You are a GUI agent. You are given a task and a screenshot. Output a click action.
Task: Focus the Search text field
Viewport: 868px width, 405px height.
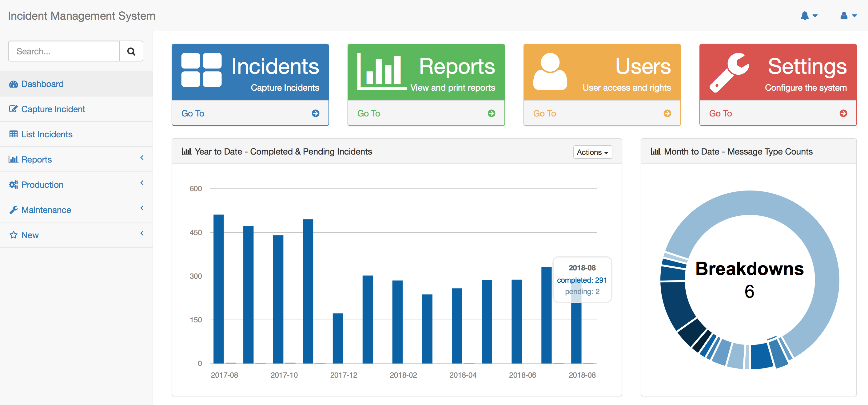click(x=64, y=51)
